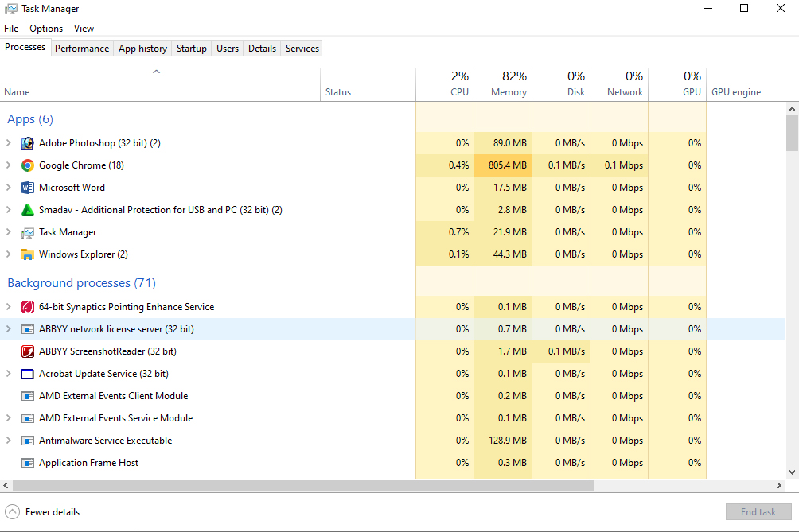Click the Fewer details link

pyautogui.click(x=53, y=512)
